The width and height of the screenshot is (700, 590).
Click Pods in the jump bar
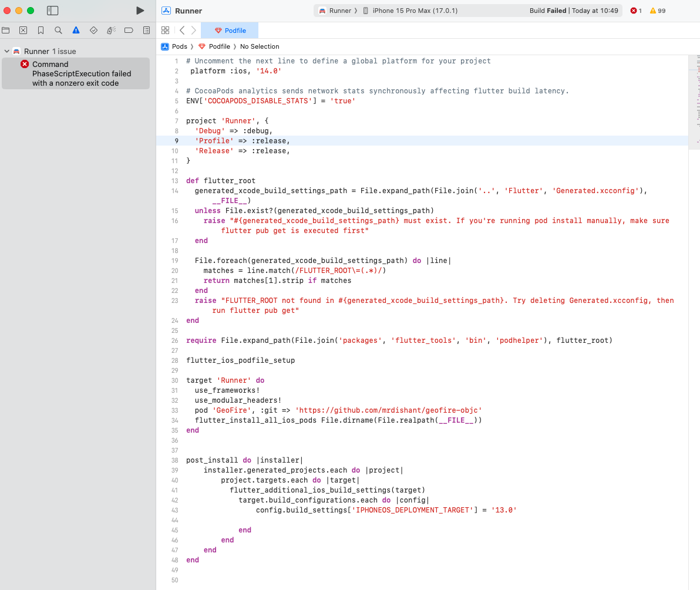[x=179, y=46]
